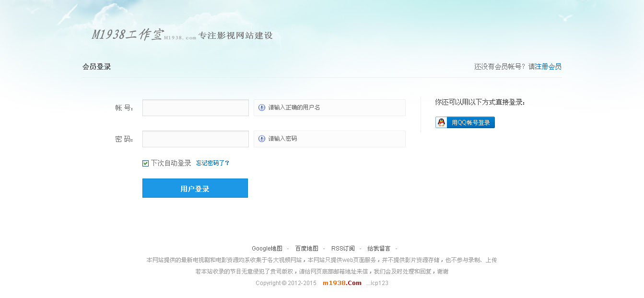Screen dimensions: 644x298
Task: Open the 会员登录 section header
Action: (x=96, y=66)
